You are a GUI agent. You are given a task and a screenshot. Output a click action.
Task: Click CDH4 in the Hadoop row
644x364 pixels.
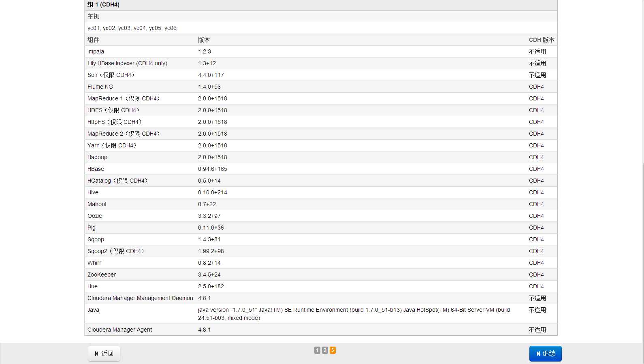pos(536,157)
